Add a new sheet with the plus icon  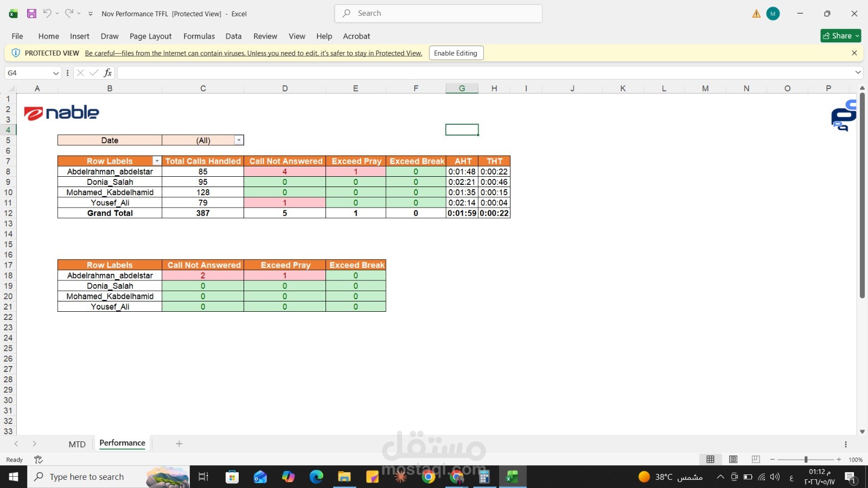point(179,444)
